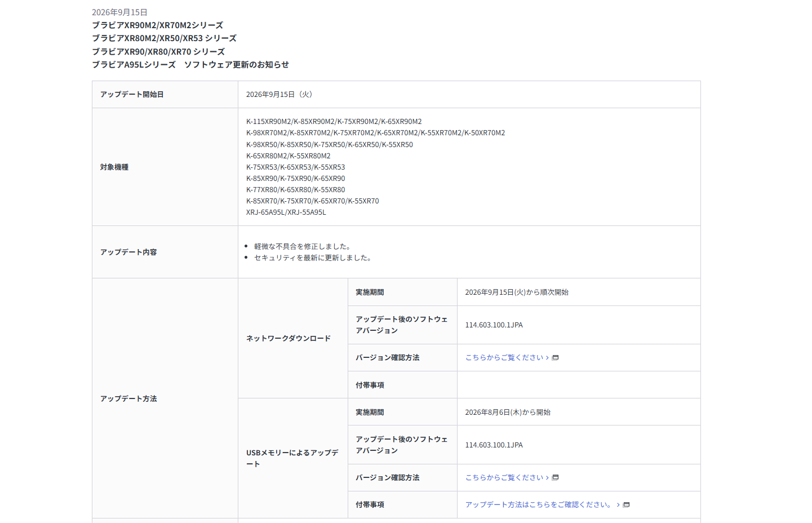Click the start date 2026年9月15日（火）
Screen dimensions: 812x523
281,95
